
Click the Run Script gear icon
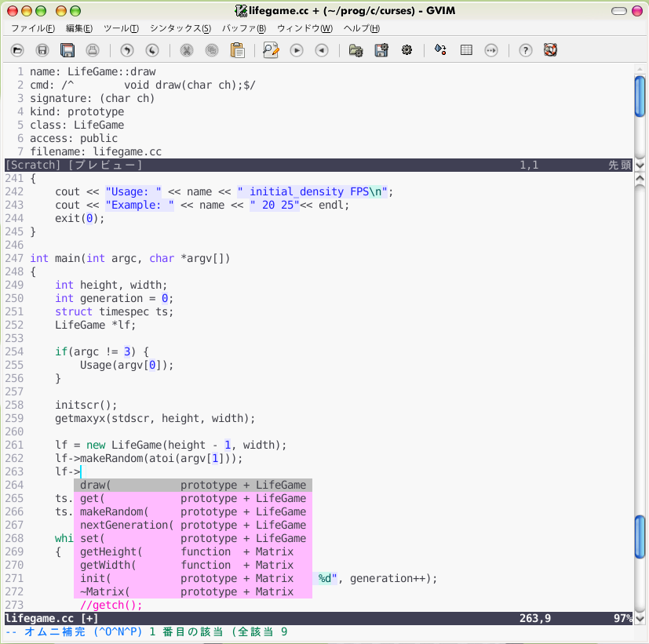coord(407,50)
